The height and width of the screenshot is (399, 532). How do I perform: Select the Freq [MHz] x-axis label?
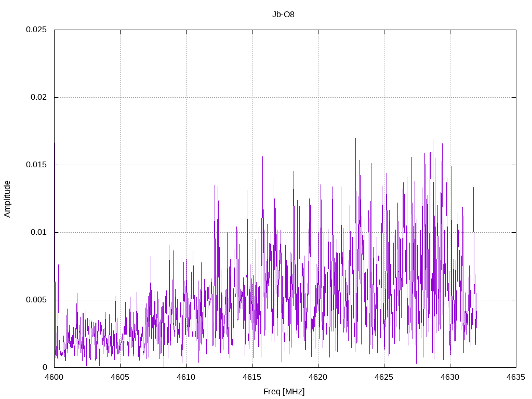[x=284, y=392]
